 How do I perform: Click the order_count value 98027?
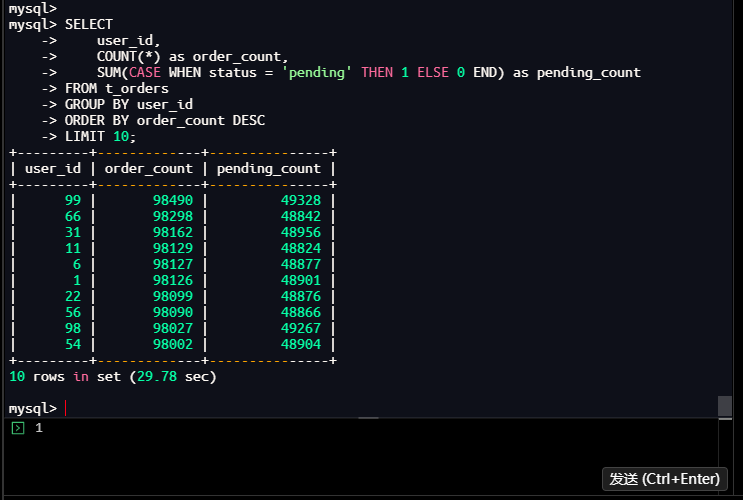[x=173, y=328]
